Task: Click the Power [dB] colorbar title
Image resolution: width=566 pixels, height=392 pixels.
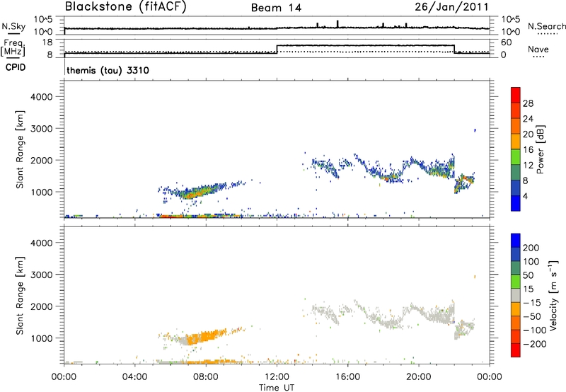Action: [540, 149]
